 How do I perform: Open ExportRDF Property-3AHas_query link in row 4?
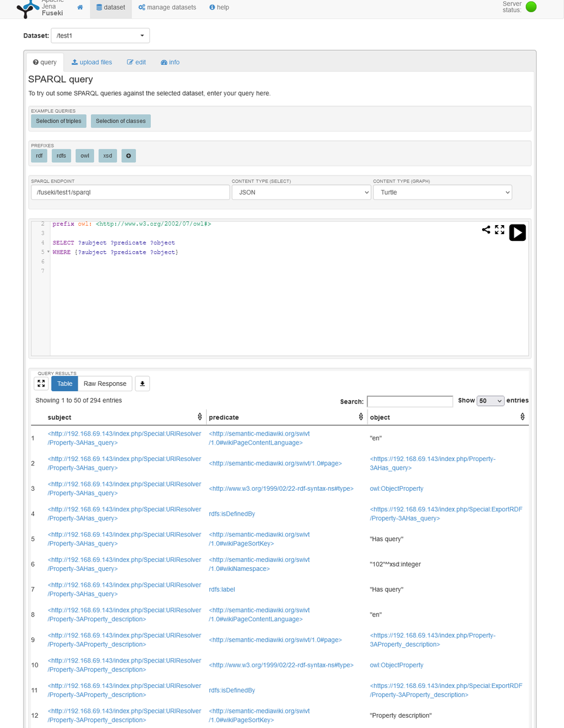[446, 514]
